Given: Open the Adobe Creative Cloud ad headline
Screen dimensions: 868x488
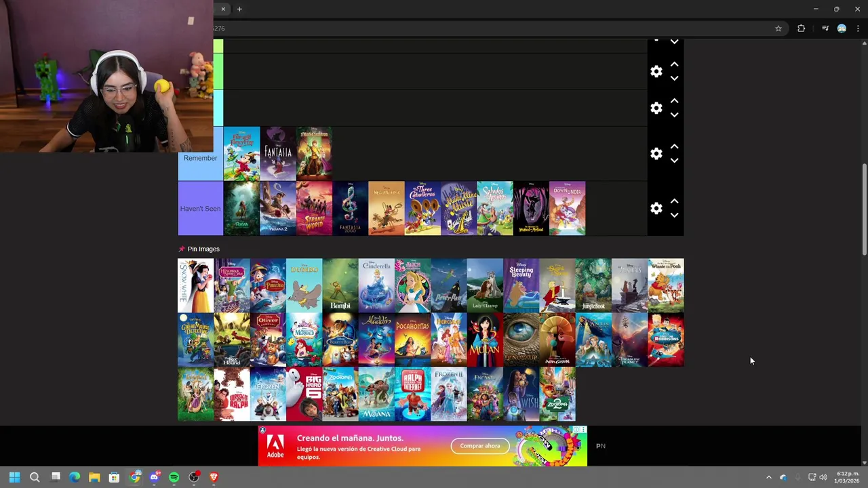Looking at the screenshot, I should (x=350, y=438).
